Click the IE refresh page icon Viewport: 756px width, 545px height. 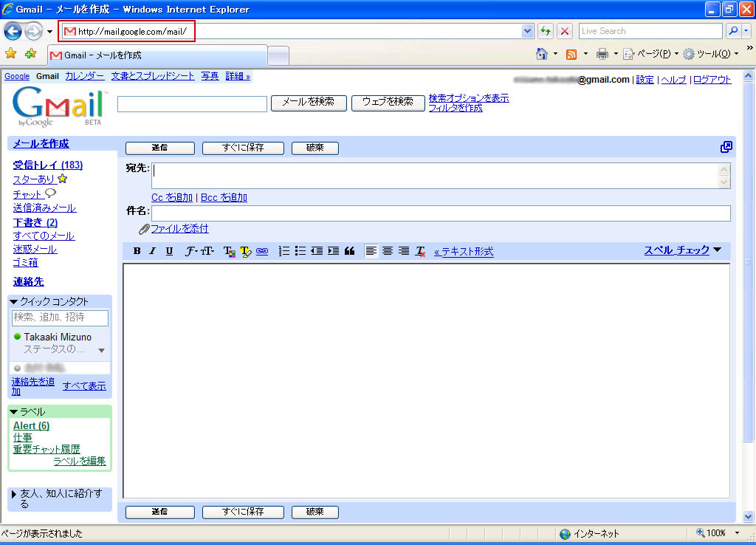click(x=546, y=31)
